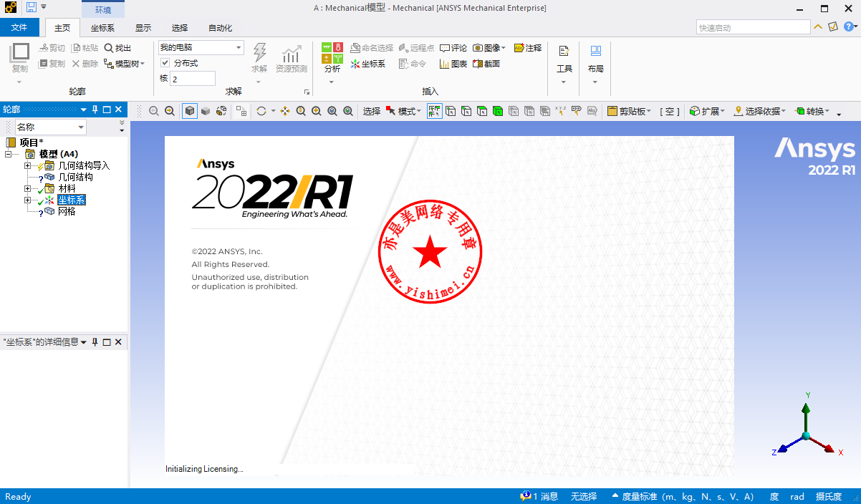This screenshot has width=861, height=504.
Task: Open the 文件 menu
Action: [x=19, y=28]
